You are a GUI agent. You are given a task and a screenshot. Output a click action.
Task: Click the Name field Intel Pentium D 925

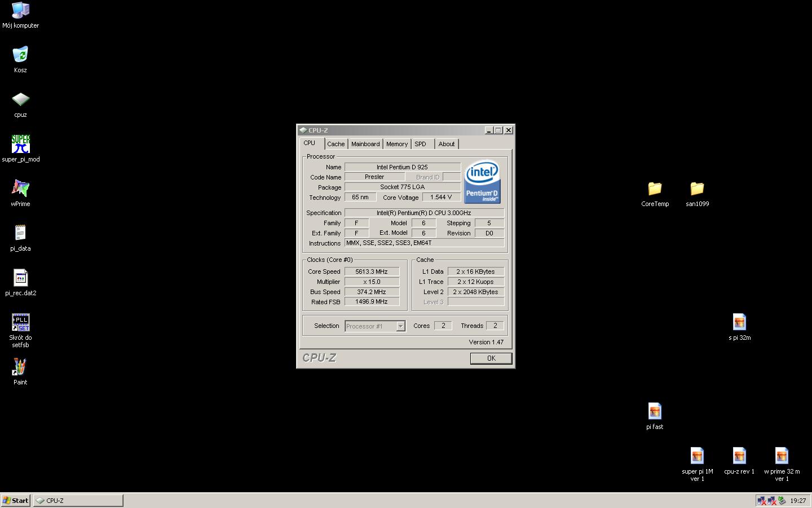[403, 167]
